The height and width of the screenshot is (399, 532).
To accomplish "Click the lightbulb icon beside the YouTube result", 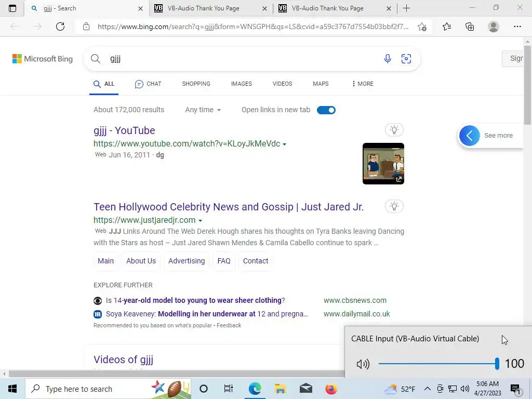I will coord(394,129).
